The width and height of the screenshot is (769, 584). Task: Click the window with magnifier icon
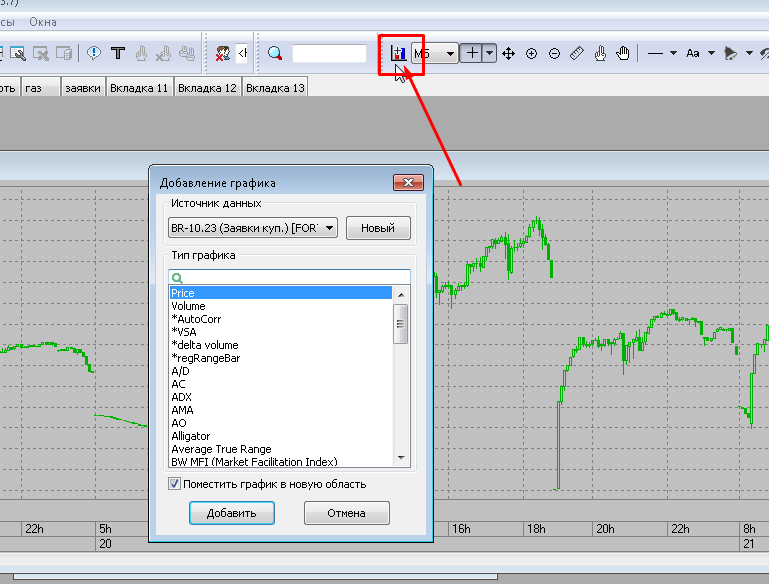tap(18, 53)
